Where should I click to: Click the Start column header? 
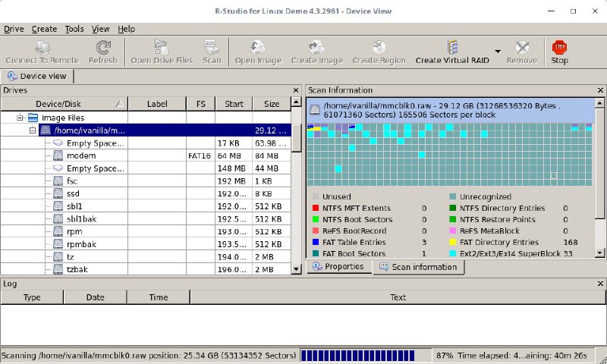click(234, 104)
